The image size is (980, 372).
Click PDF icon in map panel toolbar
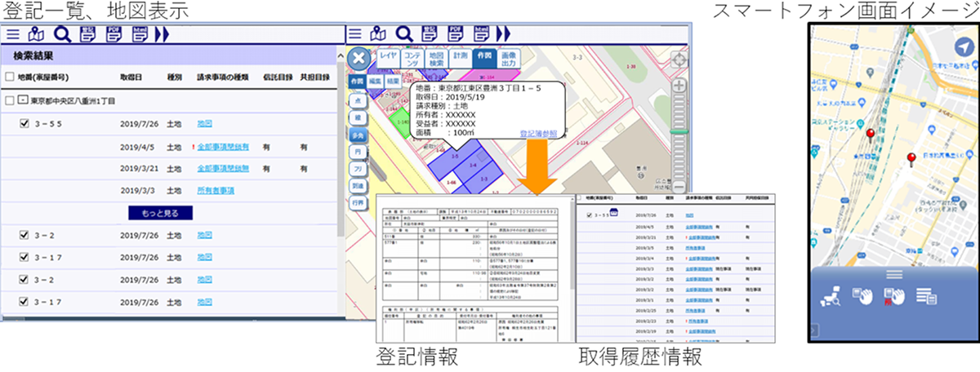coord(455,34)
